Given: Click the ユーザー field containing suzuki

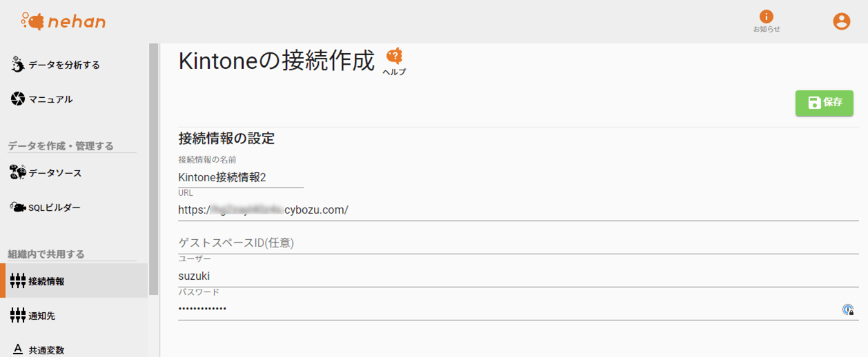Looking at the screenshot, I should (x=517, y=276).
